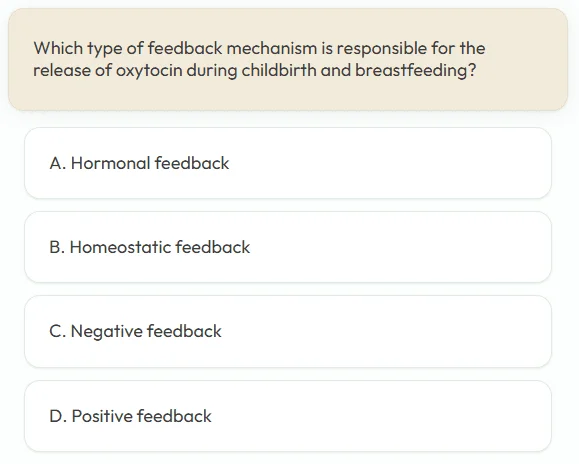Choose the first answer card in list
This screenshot has width=579, height=464.
288,163
